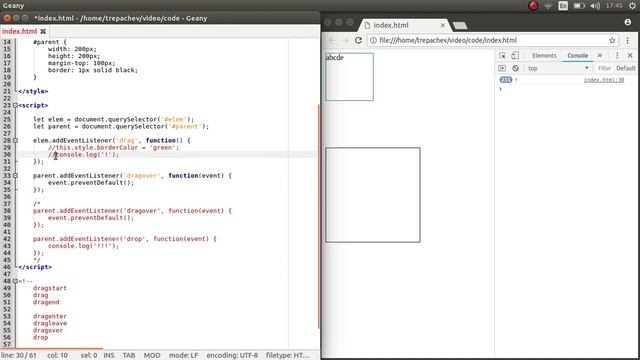
Task: Toggle the console sidebar icon
Action: coord(502,68)
